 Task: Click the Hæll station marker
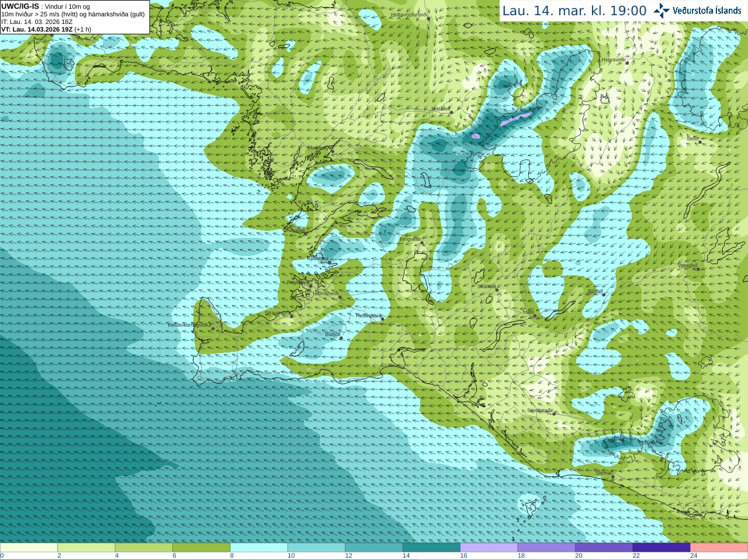(535, 316)
